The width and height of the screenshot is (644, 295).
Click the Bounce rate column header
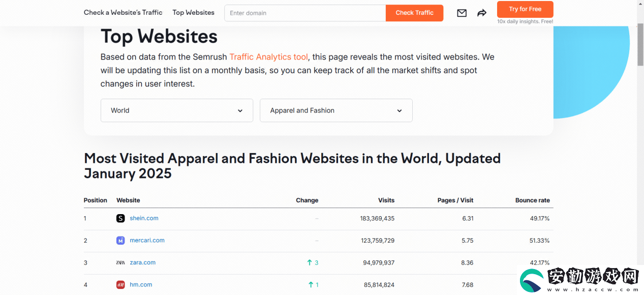point(533,200)
